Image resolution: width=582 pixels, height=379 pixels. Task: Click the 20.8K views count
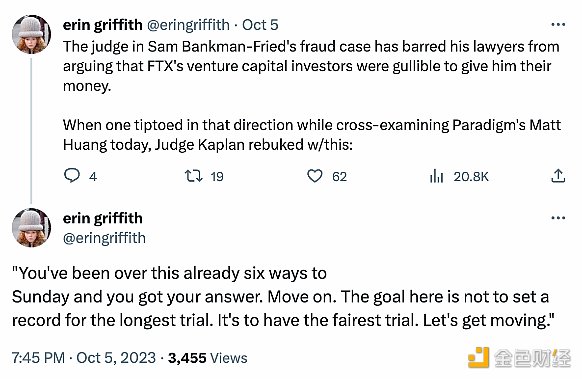click(x=471, y=176)
